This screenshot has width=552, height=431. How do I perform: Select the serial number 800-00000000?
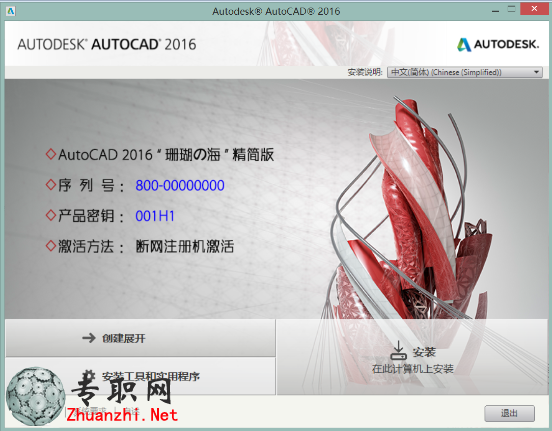(180, 186)
